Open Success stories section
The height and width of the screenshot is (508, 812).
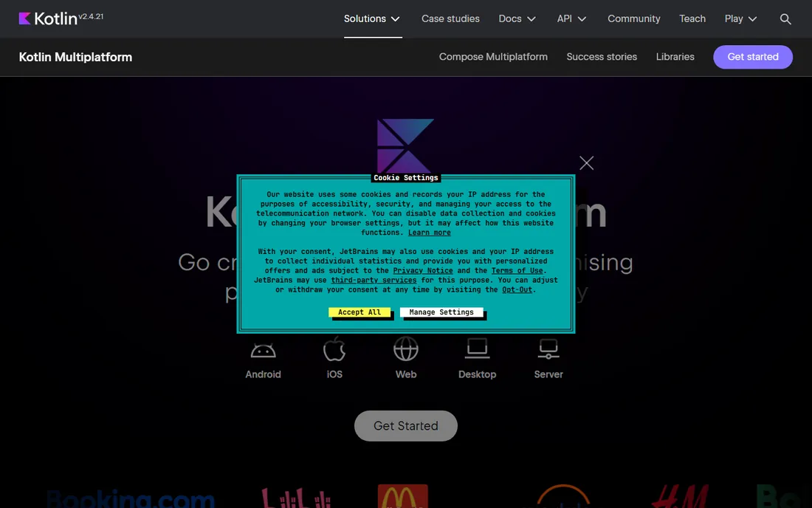601,57
